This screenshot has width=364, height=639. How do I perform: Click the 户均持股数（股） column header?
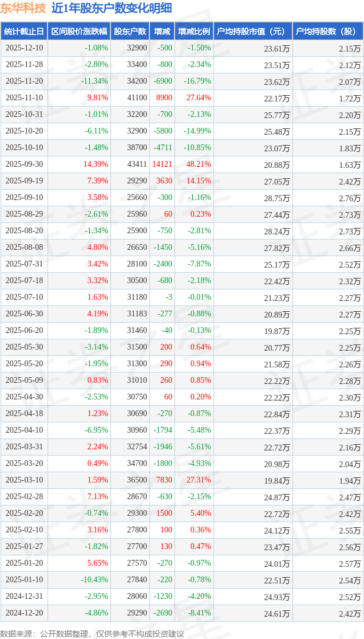pos(328,32)
